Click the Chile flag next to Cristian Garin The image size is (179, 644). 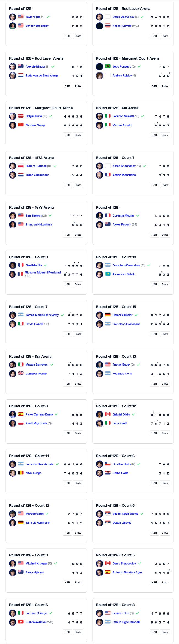tap(108, 464)
